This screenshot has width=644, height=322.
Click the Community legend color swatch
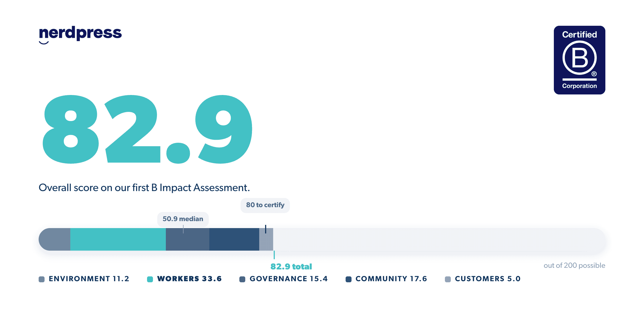(349, 279)
